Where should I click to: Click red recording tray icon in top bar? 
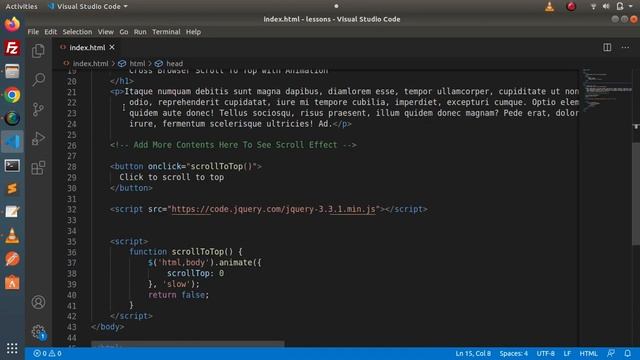pos(571,6)
